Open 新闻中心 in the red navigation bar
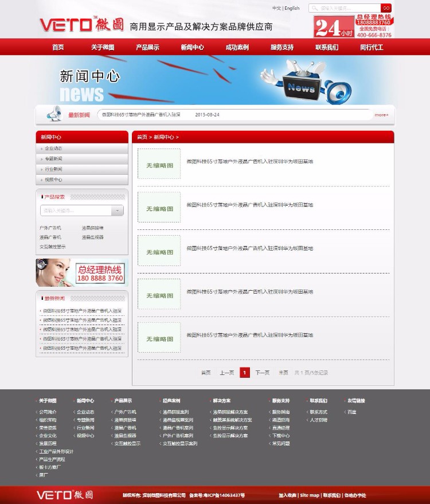The image size is (430, 504). pyautogui.click(x=192, y=47)
